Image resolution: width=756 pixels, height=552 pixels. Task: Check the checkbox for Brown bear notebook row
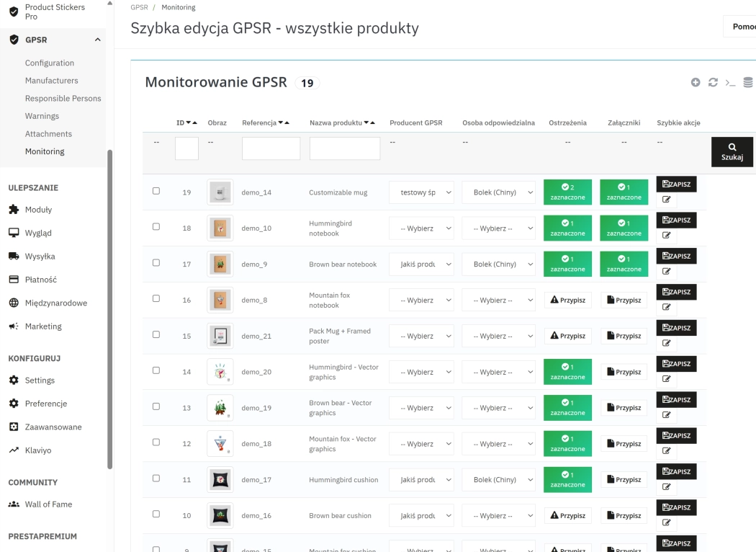pyautogui.click(x=156, y=264)
